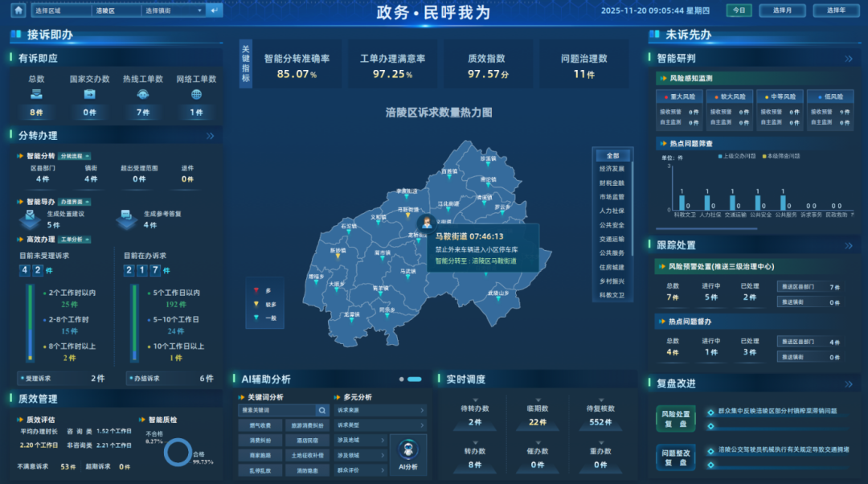The height and width of the screenshot is (484, 868).
Task: Select 经济发展 in the category list
Action: [x=612, y=169]
